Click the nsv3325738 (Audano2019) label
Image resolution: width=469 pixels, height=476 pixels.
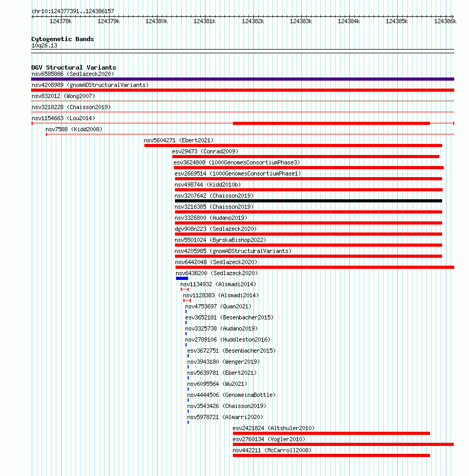point(221,328)
